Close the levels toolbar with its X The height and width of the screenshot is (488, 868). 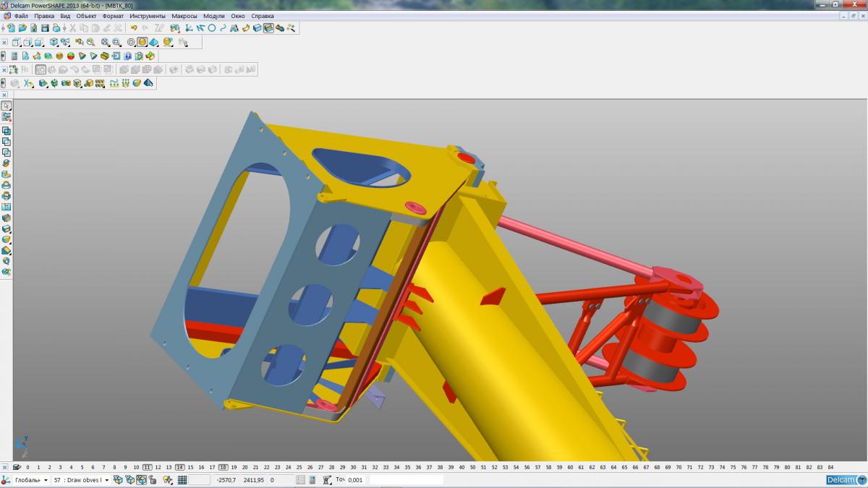(4, 467)
